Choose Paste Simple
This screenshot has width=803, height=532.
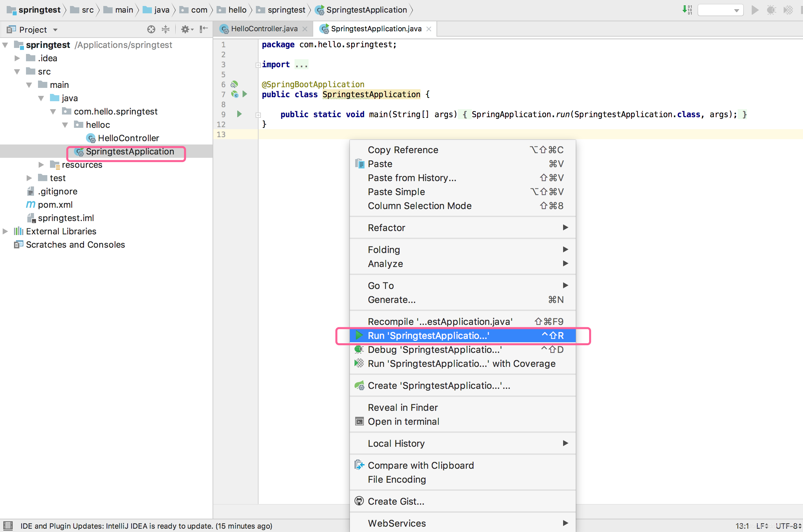pyautogui.click(x=463, y=192)
